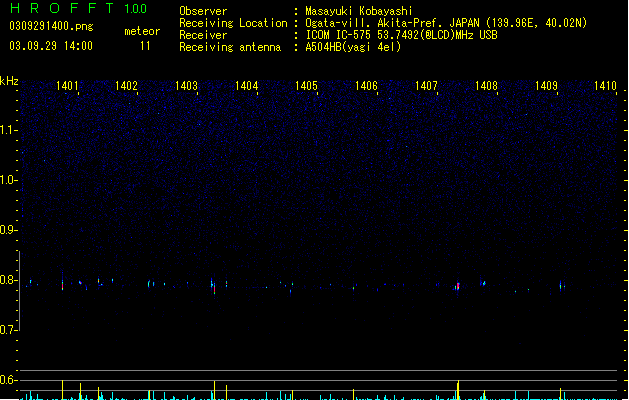
Task: Select the 1.0 kHz frequency tick label
Action: click(x=8, y=180)
